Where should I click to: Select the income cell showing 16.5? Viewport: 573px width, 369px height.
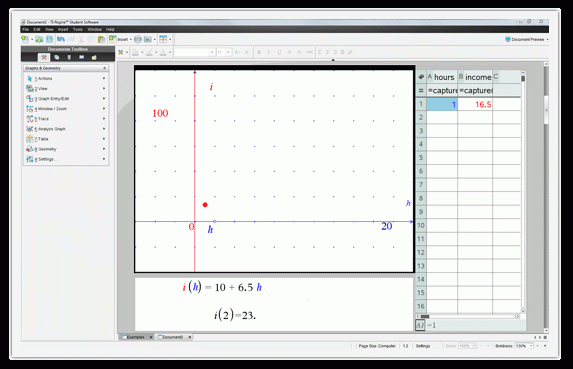pyautogui.click(x=475, y=104)
